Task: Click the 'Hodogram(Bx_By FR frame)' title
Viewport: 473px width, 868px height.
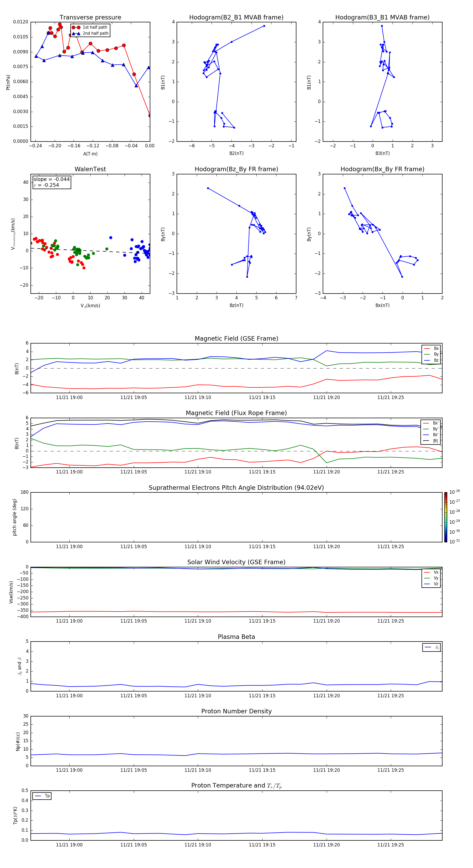Action: (382, 169)
